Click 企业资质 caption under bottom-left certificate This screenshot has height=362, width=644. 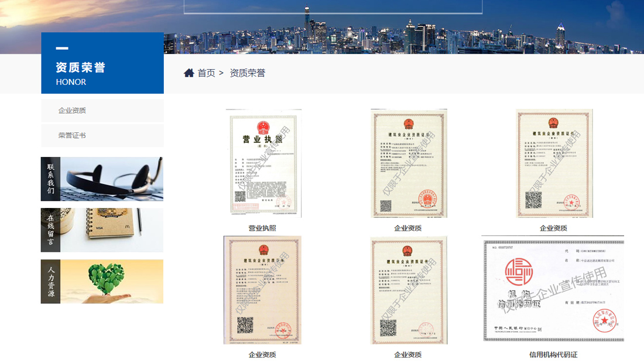click(262, 354)
